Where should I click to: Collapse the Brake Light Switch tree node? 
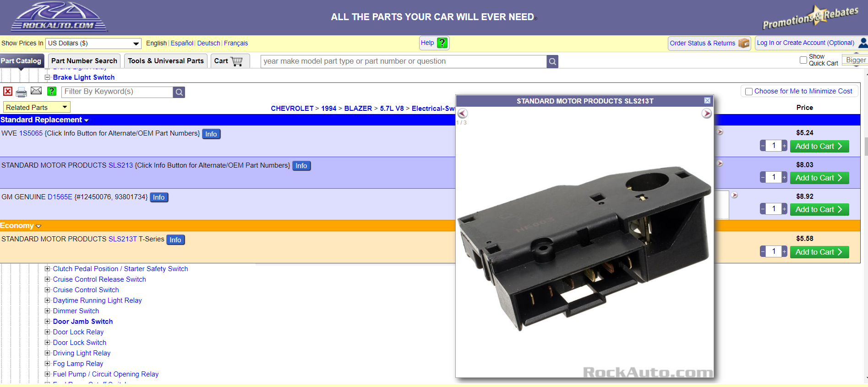tap(47, 77)
